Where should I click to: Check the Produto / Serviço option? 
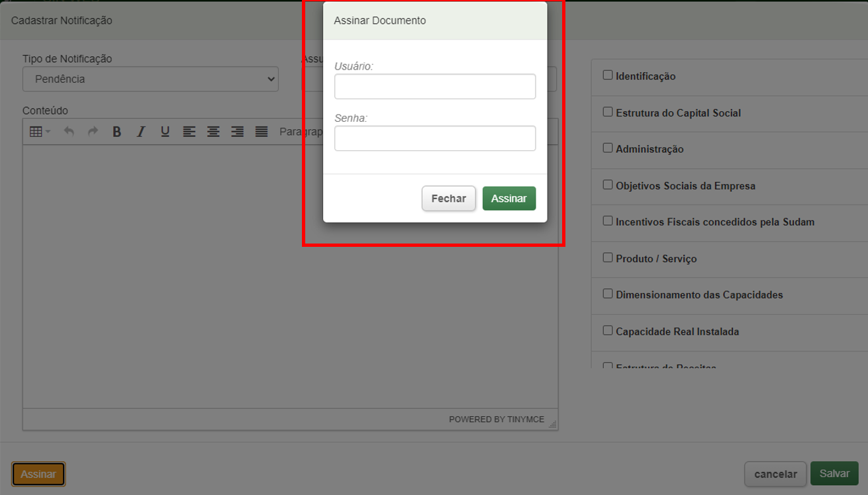coord(607,257)
